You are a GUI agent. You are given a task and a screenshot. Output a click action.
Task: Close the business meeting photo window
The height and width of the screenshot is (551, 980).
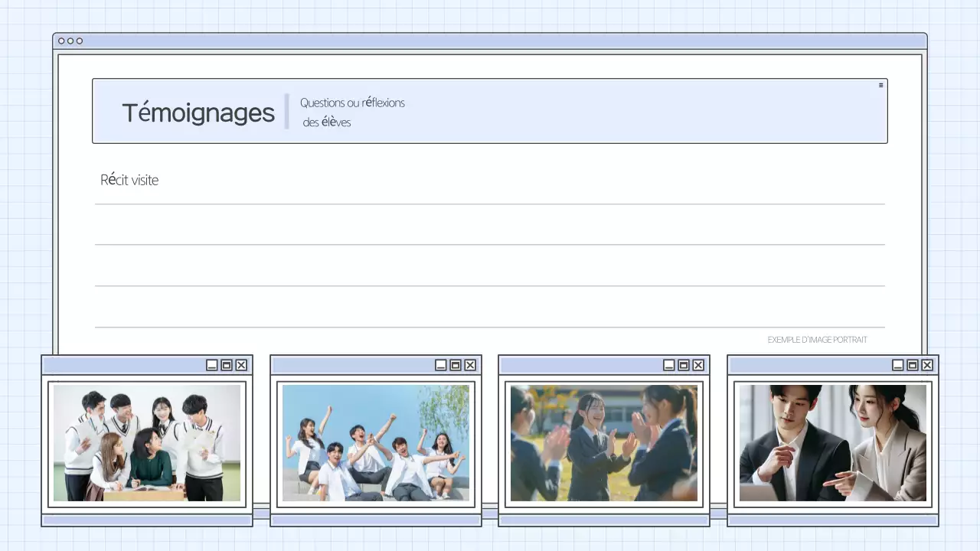coord(926,365)
